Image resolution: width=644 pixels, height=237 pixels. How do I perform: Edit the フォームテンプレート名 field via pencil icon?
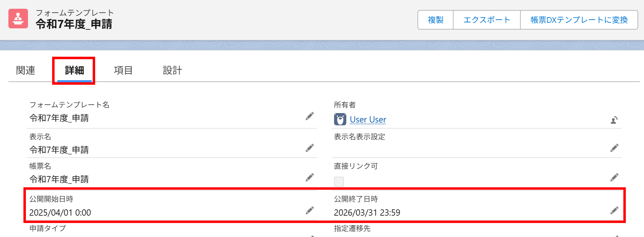pos(309,116)
